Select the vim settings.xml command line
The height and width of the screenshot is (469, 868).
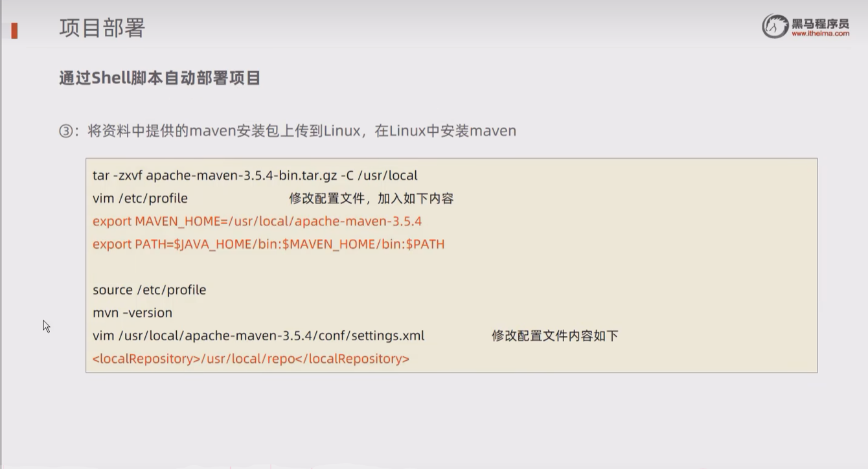[258, 336]
